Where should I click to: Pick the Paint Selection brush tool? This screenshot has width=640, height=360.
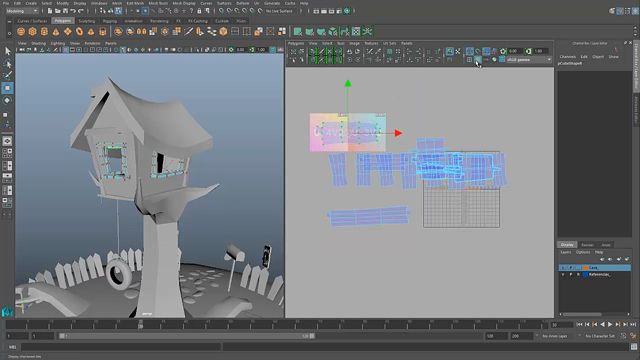[x=7, y=75]
